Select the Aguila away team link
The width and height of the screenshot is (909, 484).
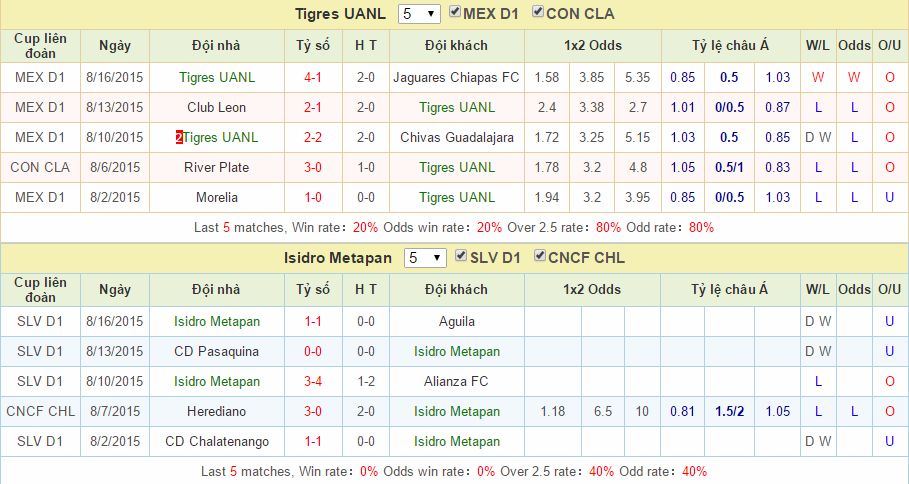tap(456, 321)
